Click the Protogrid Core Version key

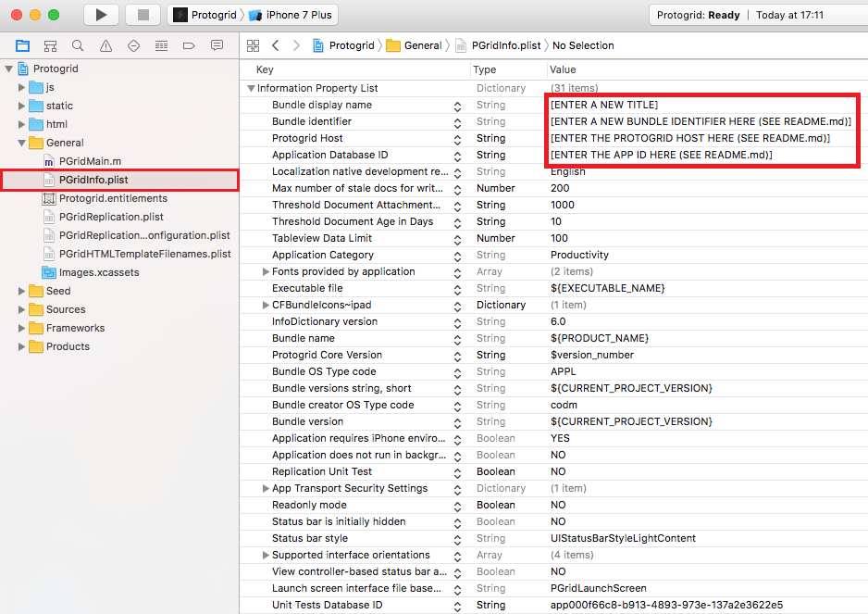pos(327,355)
